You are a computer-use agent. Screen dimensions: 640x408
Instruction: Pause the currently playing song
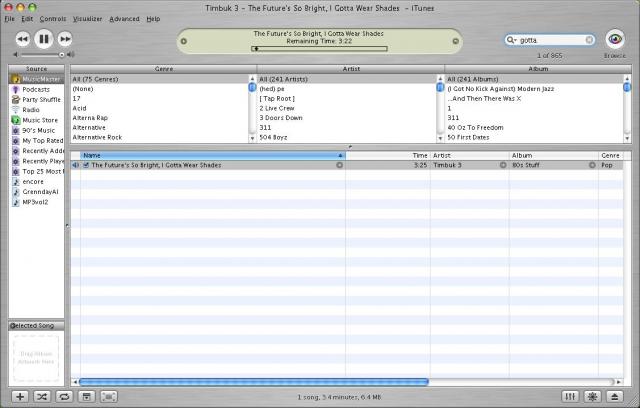(x=44, y=39)
